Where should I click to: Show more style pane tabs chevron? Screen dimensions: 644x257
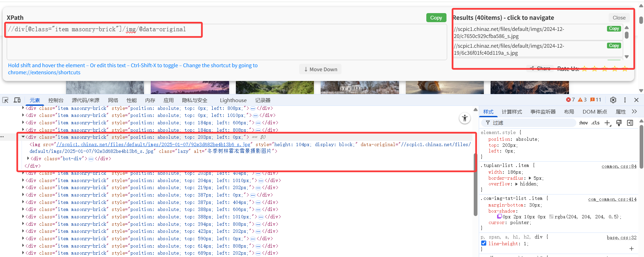point(634,112)
